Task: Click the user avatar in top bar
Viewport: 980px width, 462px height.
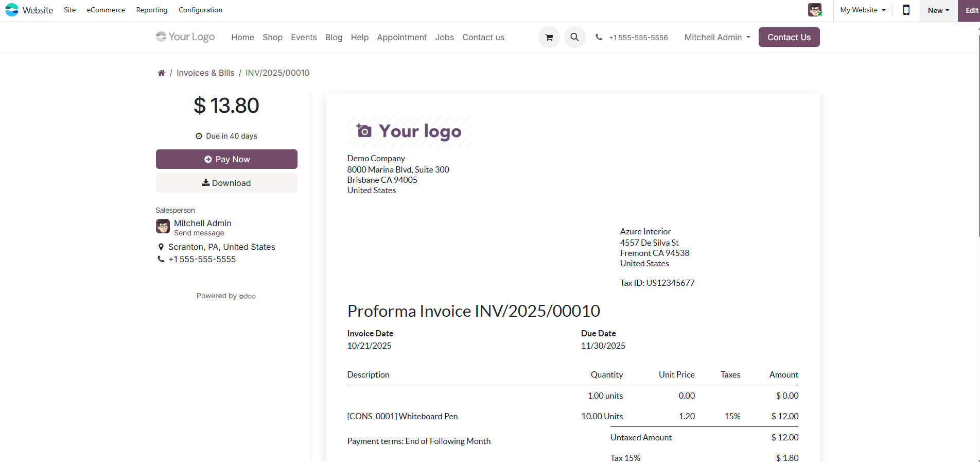Action: tap(815, 10)
